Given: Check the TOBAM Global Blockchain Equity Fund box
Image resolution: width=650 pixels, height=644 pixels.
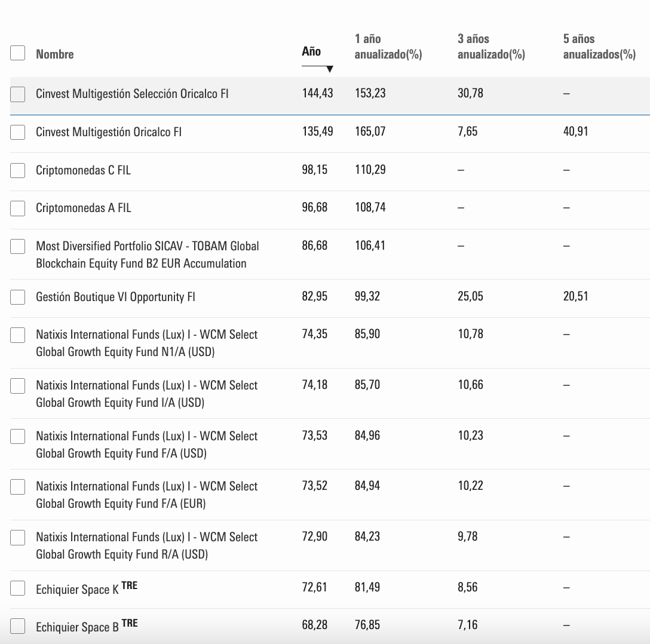Looking at the screenshot, I should click(x=17, y=246).
